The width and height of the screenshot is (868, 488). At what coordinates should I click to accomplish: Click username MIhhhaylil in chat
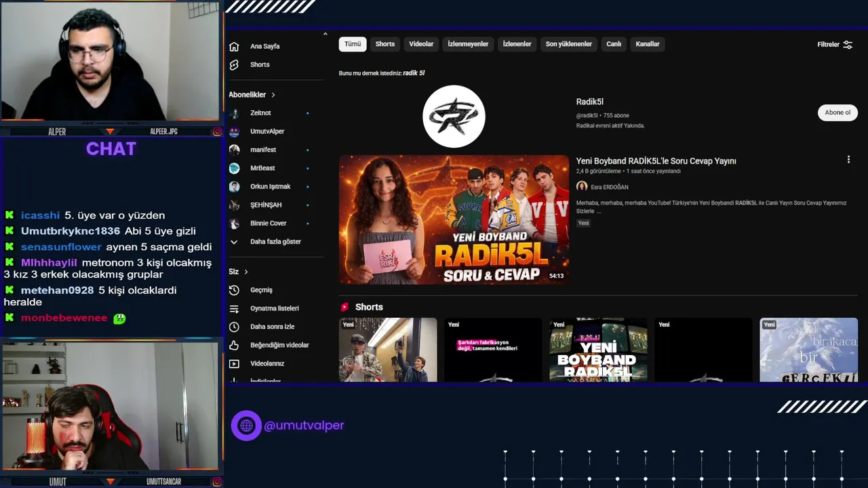(x=49, y=263)
